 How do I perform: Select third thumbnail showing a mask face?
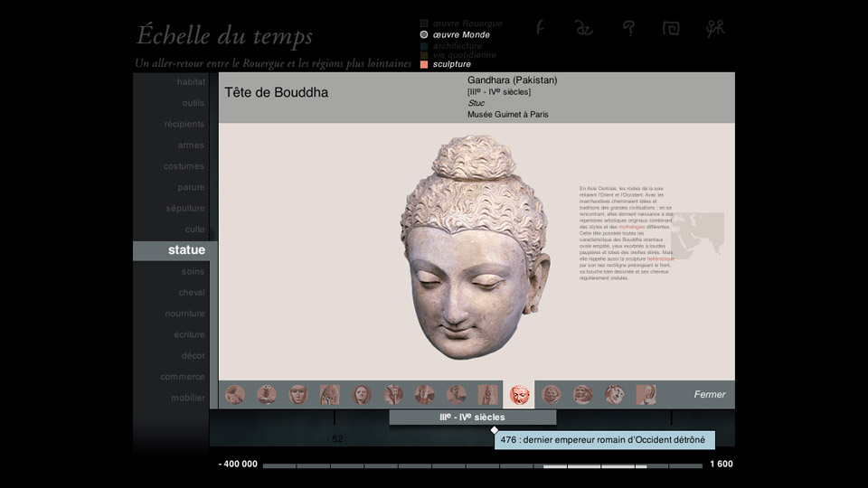click(x=297, y=395)
